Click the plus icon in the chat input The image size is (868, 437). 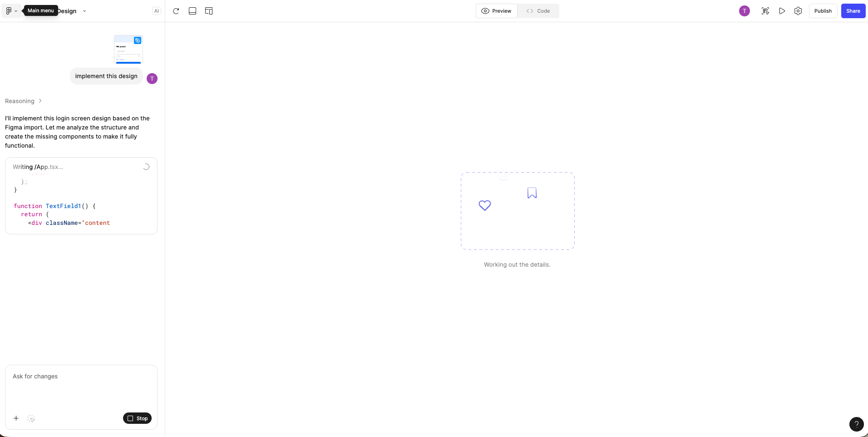click(x=16, y=418)
